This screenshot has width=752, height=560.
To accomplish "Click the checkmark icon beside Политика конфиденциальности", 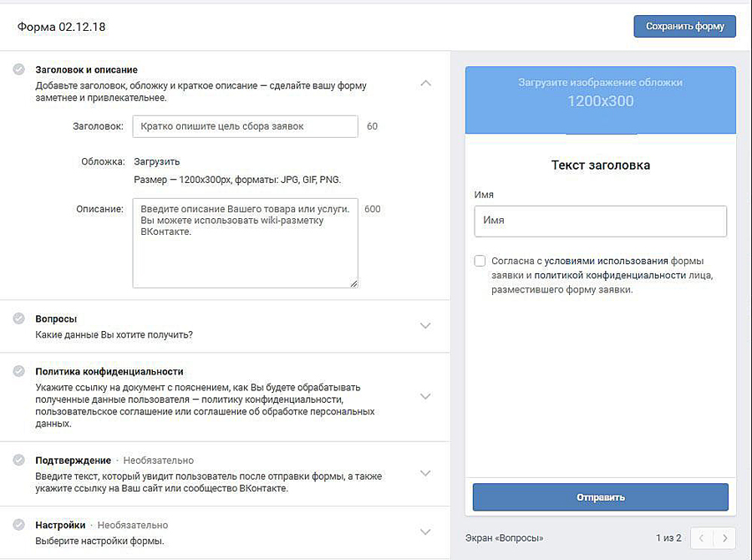I will coord(18,371).
